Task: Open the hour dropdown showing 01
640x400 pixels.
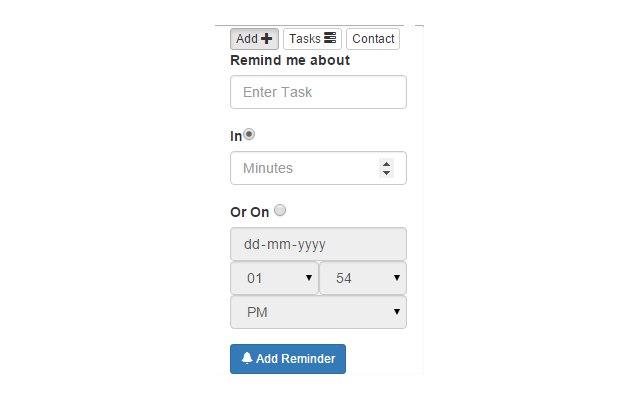Action: tap(274, 278)
